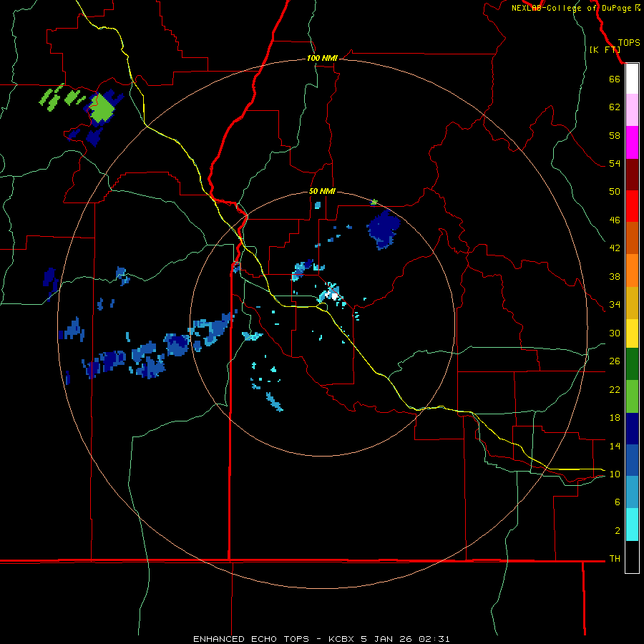The height and width of the screenshot is (644, 644).
Task: Click the "10" legend value
Action: coord(615,474)
